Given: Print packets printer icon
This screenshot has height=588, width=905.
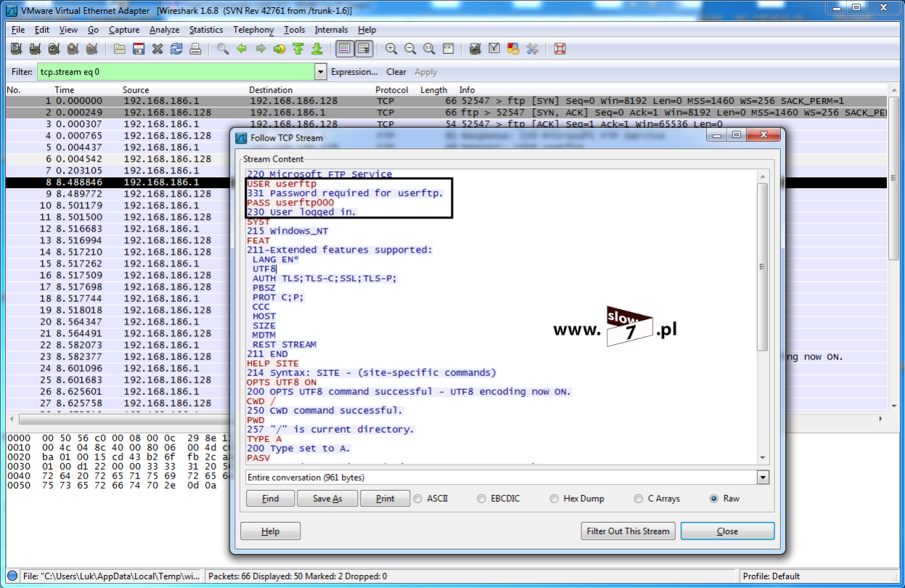Looking at the screenshot, I should [x=195, y=49].
